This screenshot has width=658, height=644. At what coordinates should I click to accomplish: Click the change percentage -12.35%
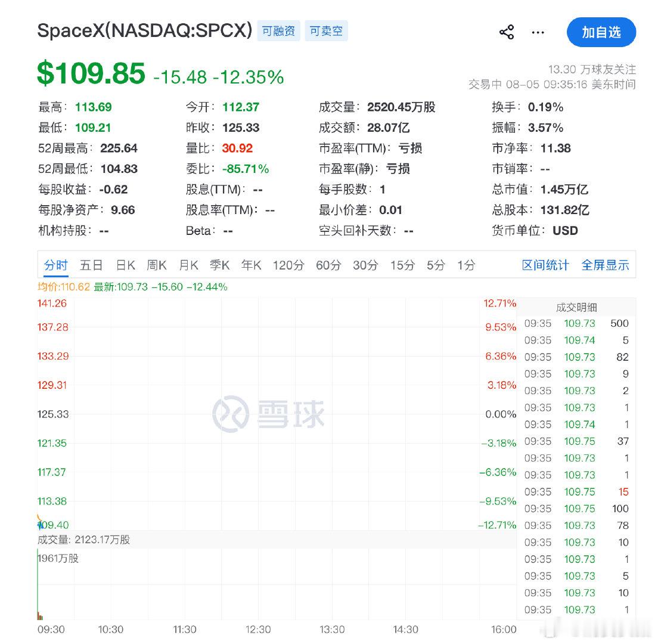(248, 78)
